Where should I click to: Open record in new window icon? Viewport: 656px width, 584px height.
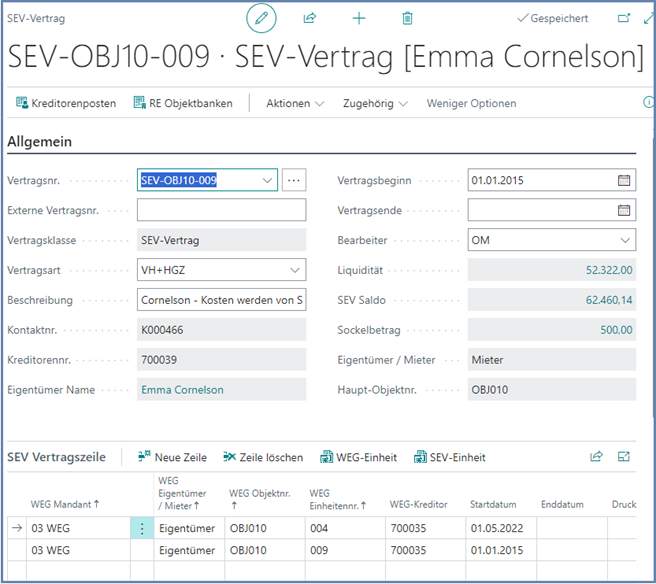click(624, 19)
